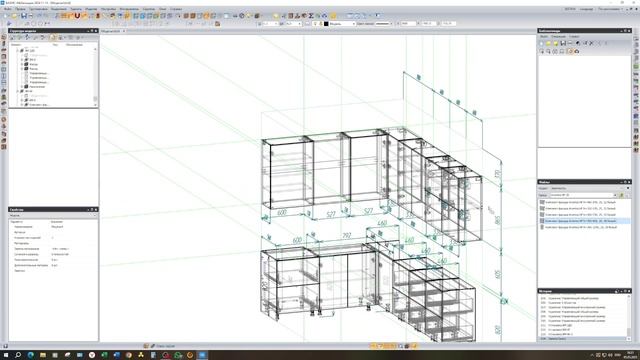Open the Окно menu
Image resolution: width=640 pixels, height=360 pixels.
tap(162, 9)
